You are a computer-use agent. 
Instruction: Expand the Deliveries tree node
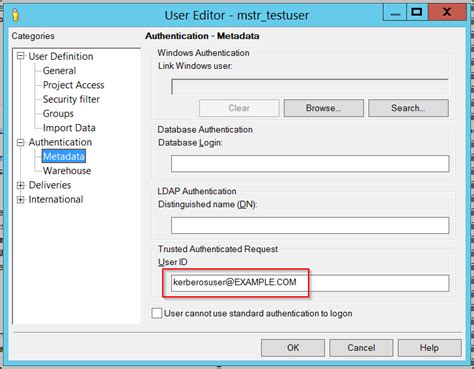(x=21, y=185)
